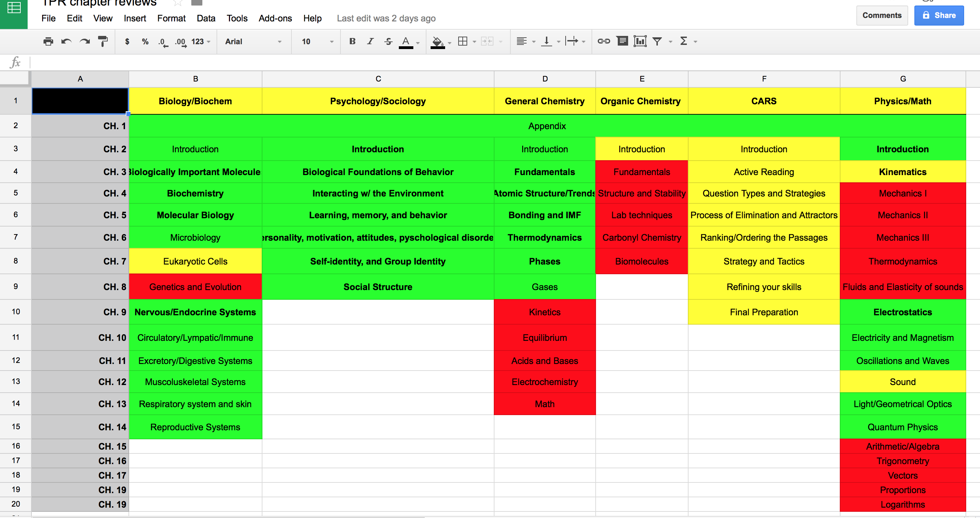Screen dimensions: 980x518
Task: Open text wrapping dropdown
Action: point(575,41)
